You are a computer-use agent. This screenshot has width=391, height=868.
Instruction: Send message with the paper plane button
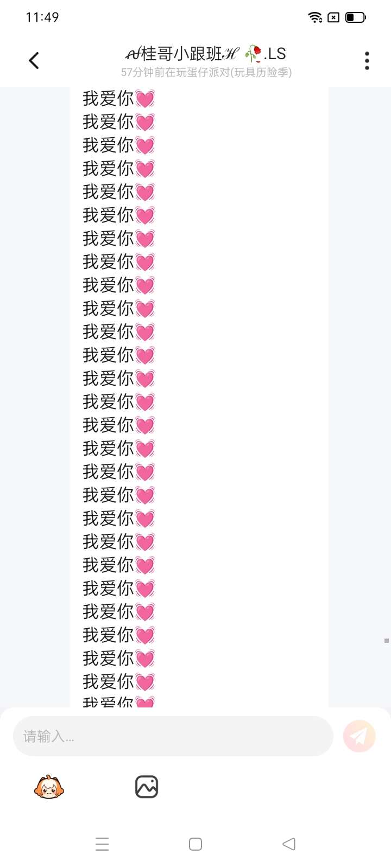pos(359,736)
